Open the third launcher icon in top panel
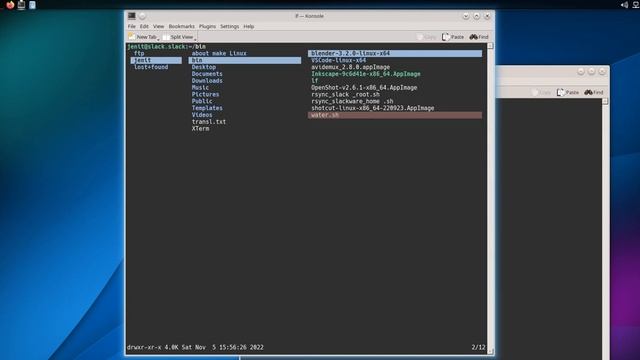 pyautogui.click(x=32, y=5)
